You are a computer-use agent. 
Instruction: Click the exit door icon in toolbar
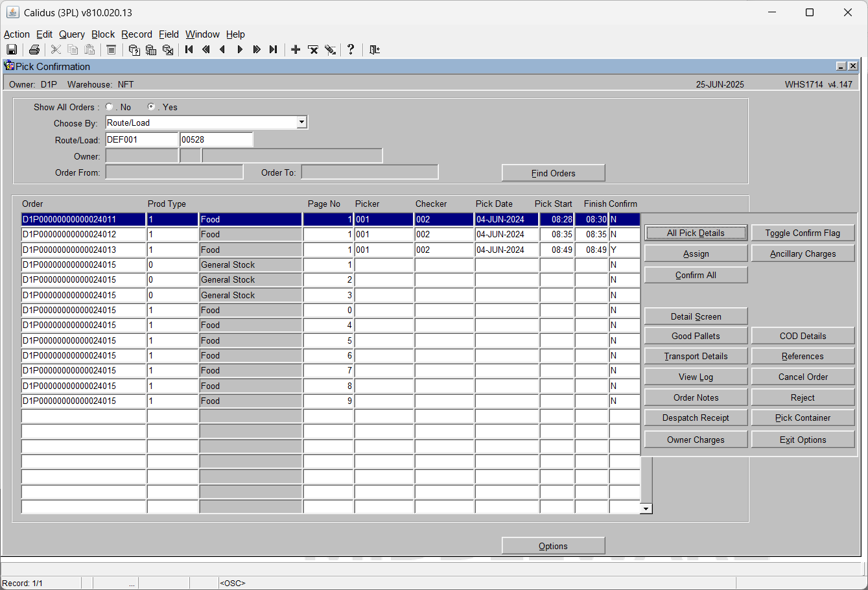[x=374, y=49]
